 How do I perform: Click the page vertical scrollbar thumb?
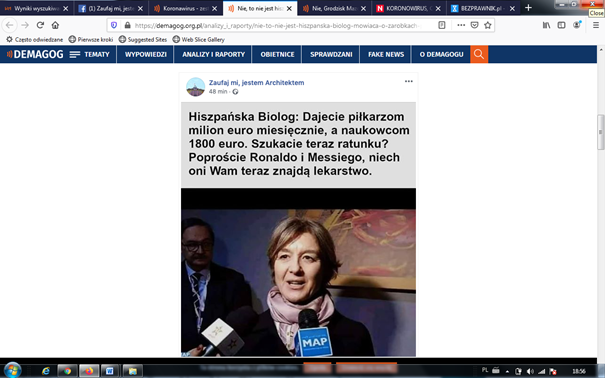coord(600,132)
